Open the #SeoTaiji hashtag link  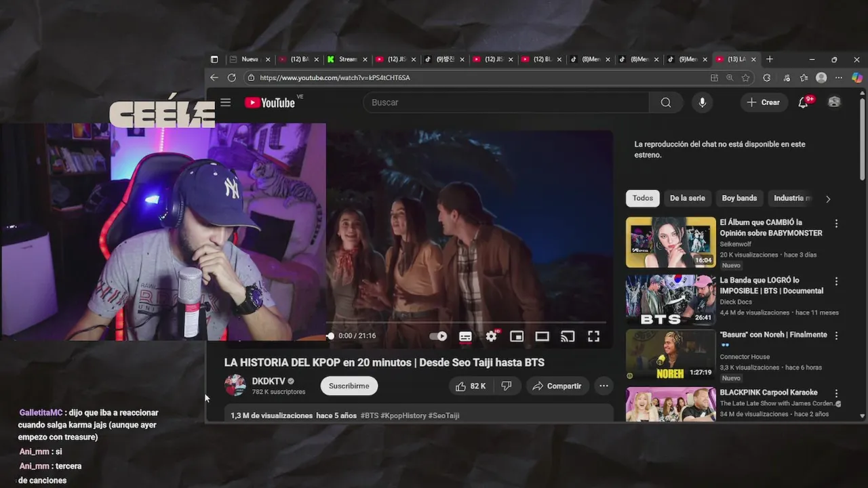[444, 415]
